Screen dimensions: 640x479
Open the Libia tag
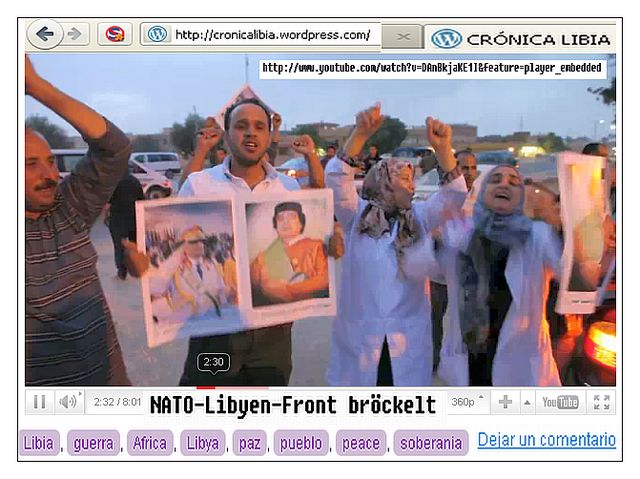point(39,443)
